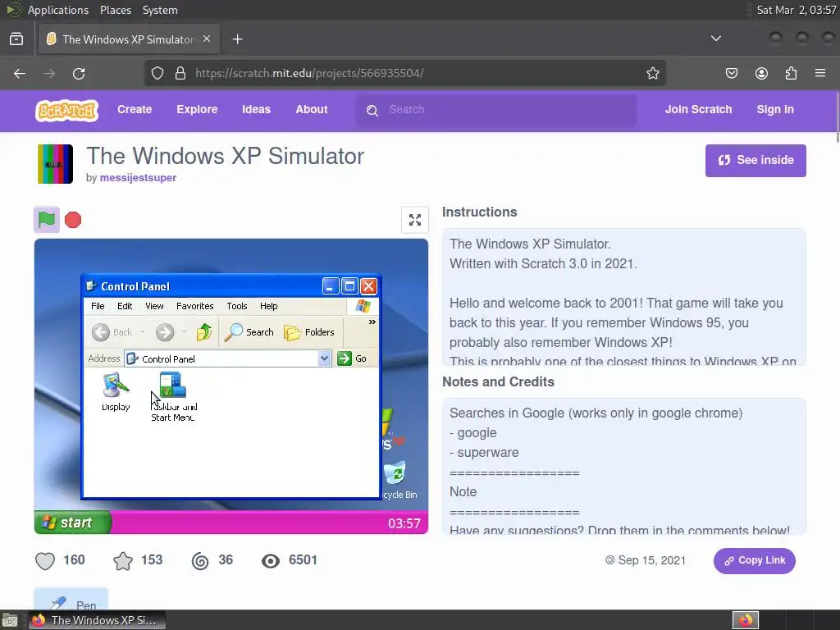This screenshot has width=840, height=630.
Task: Open About in Scratch navigation
Action: [x=311, y=109]
